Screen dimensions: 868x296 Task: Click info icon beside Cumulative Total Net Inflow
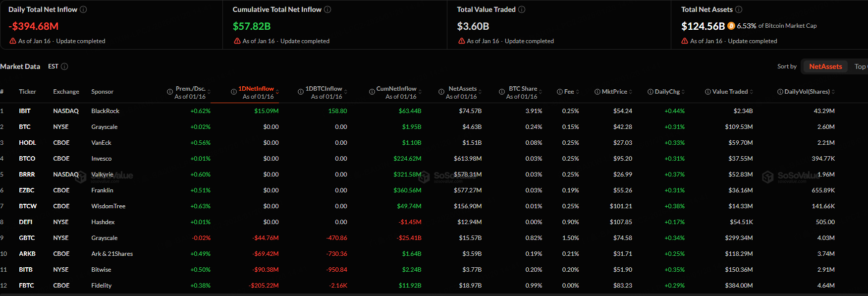(x=327, y=9)
